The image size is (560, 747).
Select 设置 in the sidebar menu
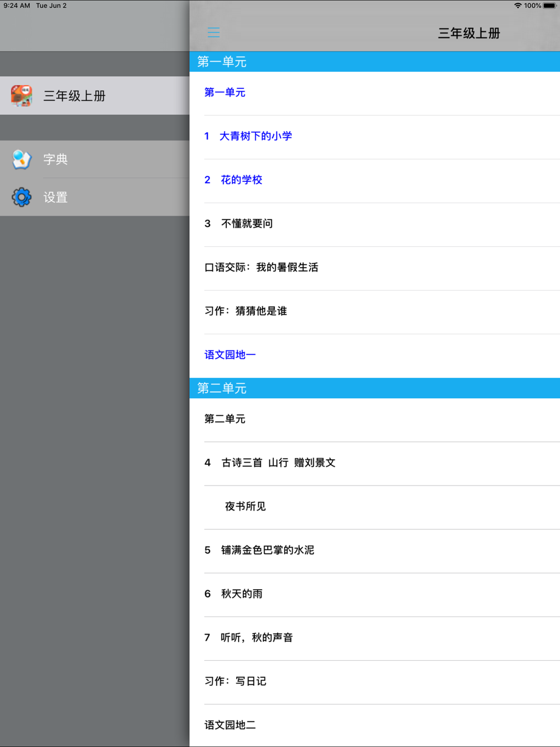(95, 197)
